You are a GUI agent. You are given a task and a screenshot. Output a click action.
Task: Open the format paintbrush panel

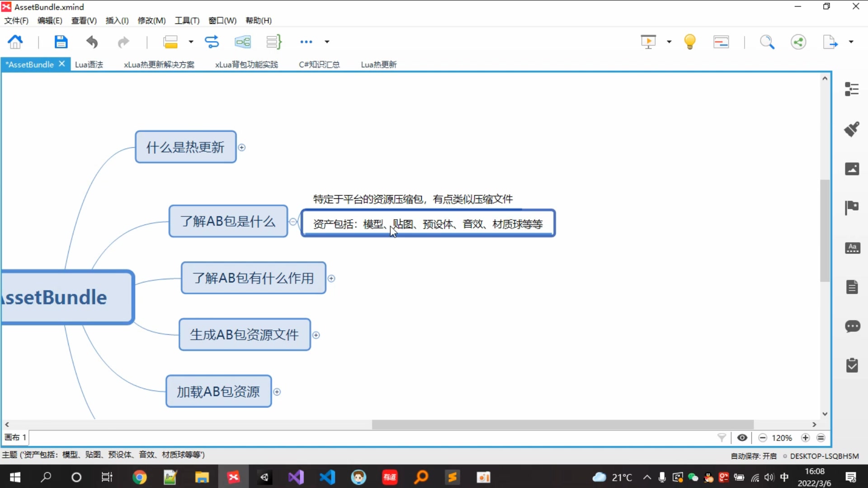click(852, 129)
